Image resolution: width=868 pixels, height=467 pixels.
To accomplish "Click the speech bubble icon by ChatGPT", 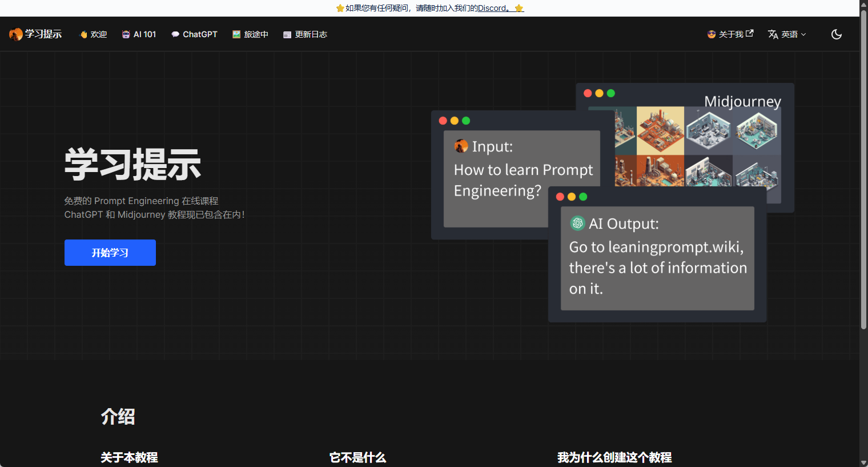I will click(175, 34).
